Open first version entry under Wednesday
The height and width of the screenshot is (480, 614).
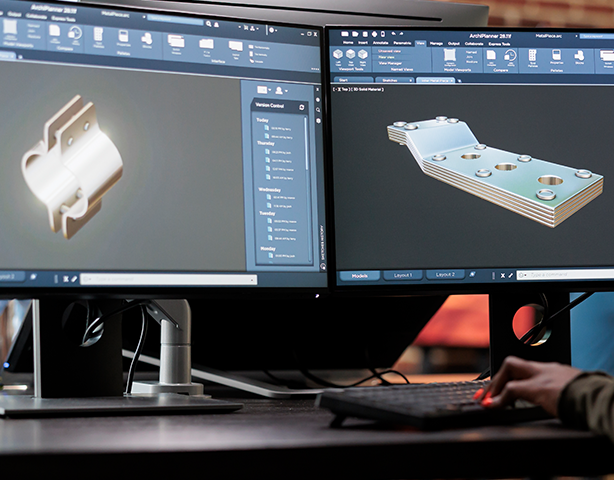coord(280,197)
